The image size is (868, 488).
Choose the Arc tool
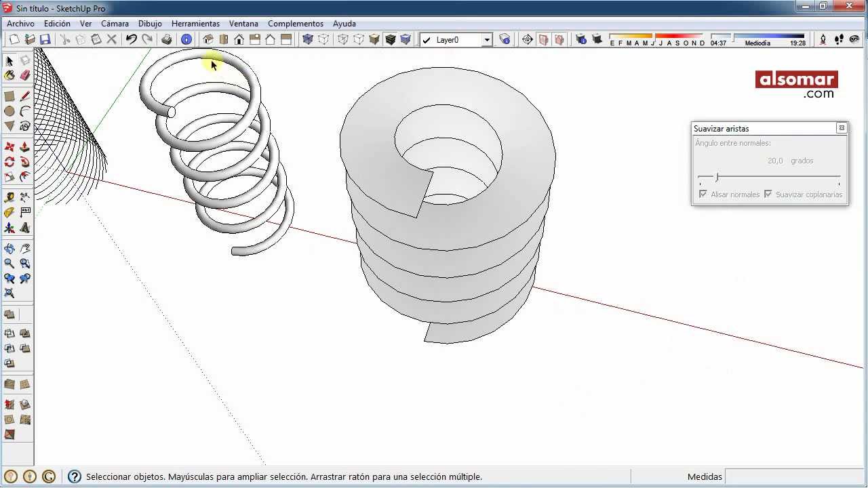click(25, 111)
